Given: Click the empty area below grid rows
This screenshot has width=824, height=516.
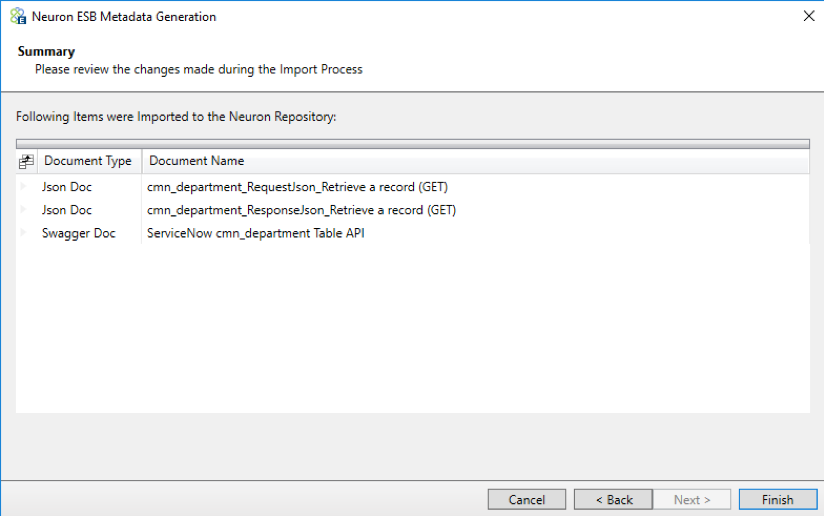Looking at the screenshot, I should point(412,330).
